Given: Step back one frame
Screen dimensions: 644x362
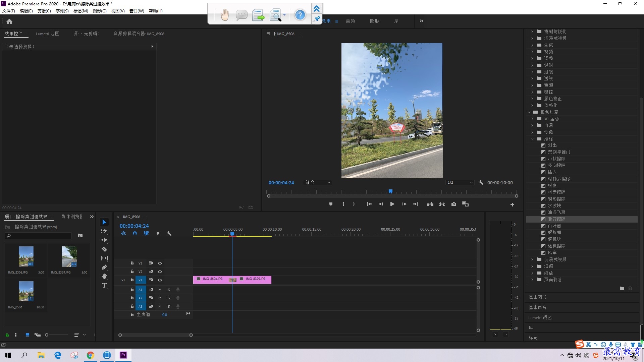Looking at the screenshot, I should point(381,204).
